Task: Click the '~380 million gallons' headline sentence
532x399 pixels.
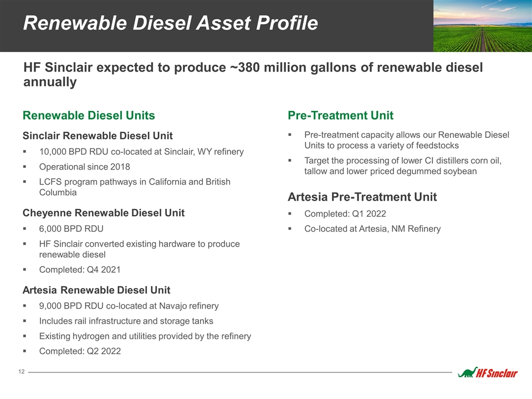Action: coord(253,74)
